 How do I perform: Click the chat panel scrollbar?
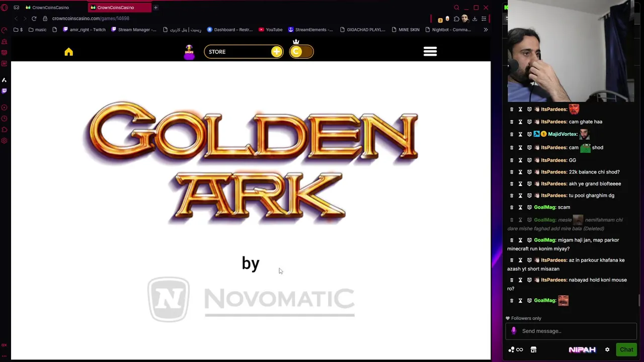[639, 300]
